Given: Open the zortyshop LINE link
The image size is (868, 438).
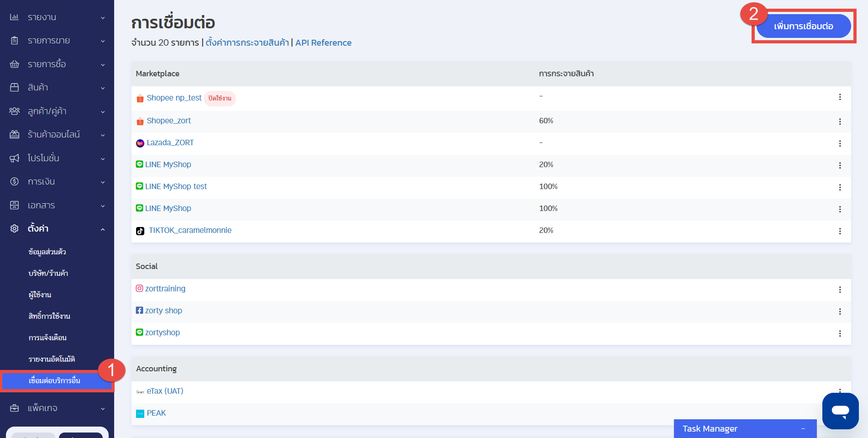Looking at the screenshot, I should [x=163, y=332].
